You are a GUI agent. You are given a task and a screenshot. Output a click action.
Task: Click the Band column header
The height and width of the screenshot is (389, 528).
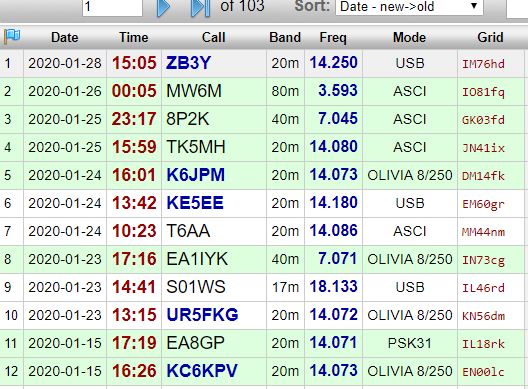pos(285,37)
